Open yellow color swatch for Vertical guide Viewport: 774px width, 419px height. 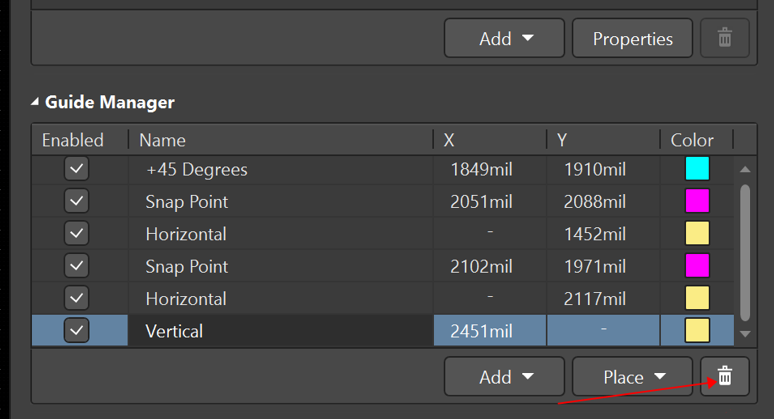[x=697, y=330]
